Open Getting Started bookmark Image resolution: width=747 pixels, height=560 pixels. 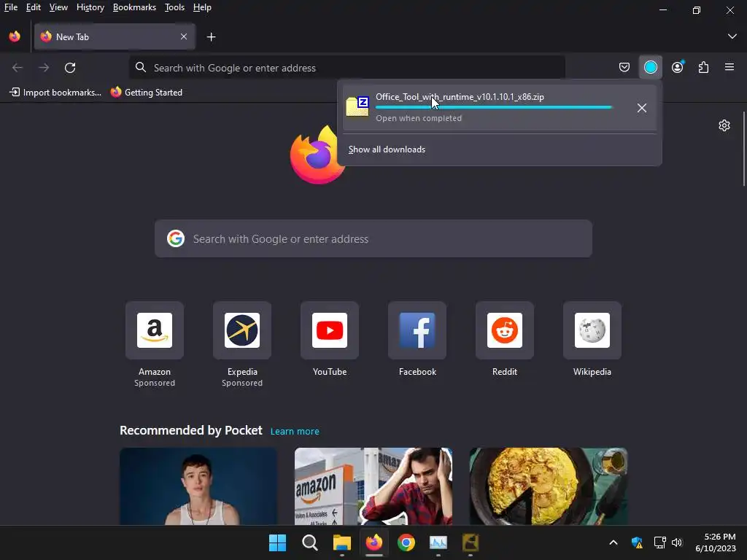(146, 93)
